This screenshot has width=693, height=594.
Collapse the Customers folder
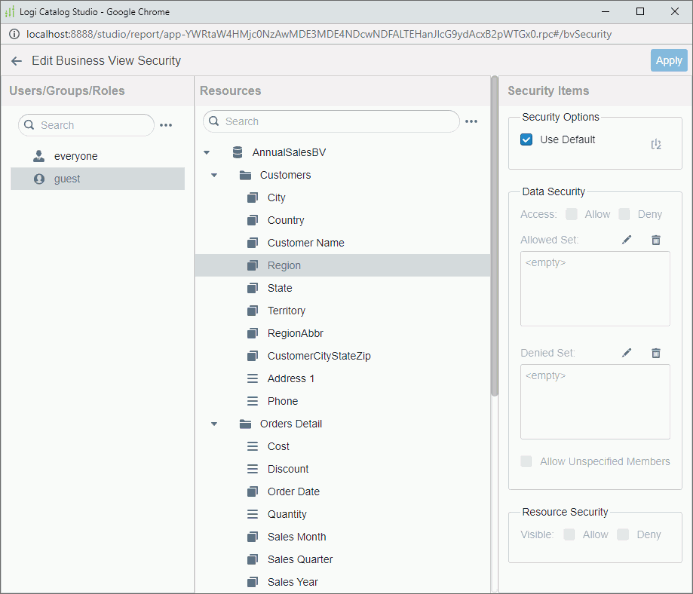point(214,175)
